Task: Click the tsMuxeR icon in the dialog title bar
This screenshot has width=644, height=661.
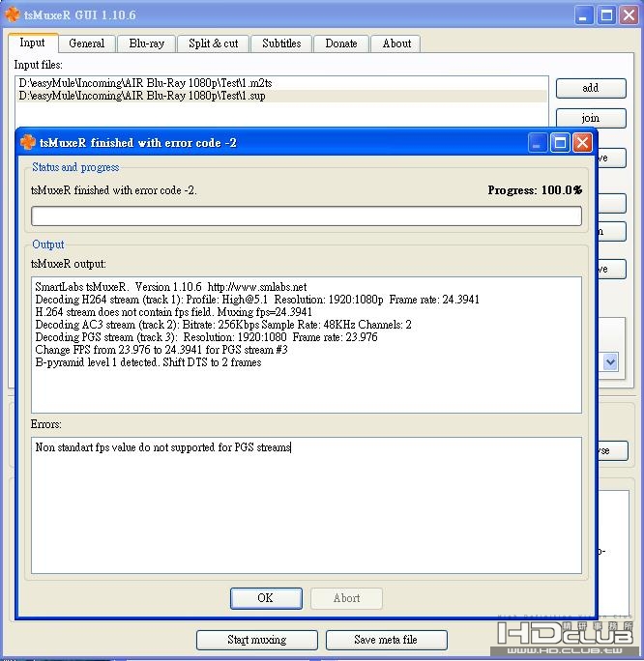Action: point(28,142)
